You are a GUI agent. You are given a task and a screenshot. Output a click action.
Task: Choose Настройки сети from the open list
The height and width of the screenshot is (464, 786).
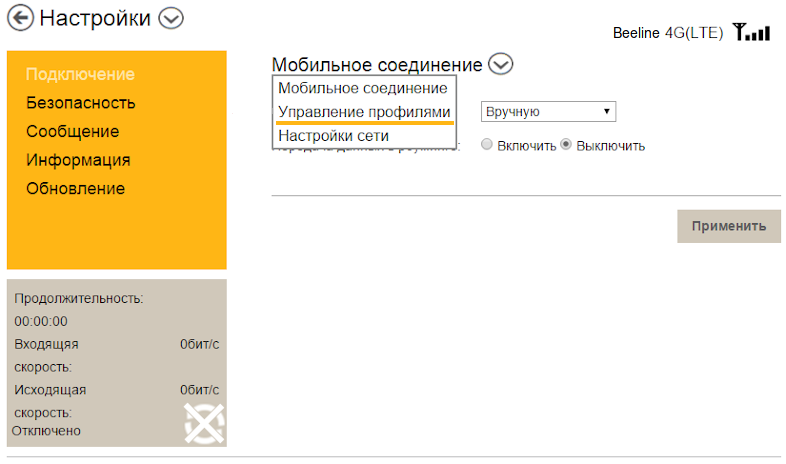click(333, 136)
